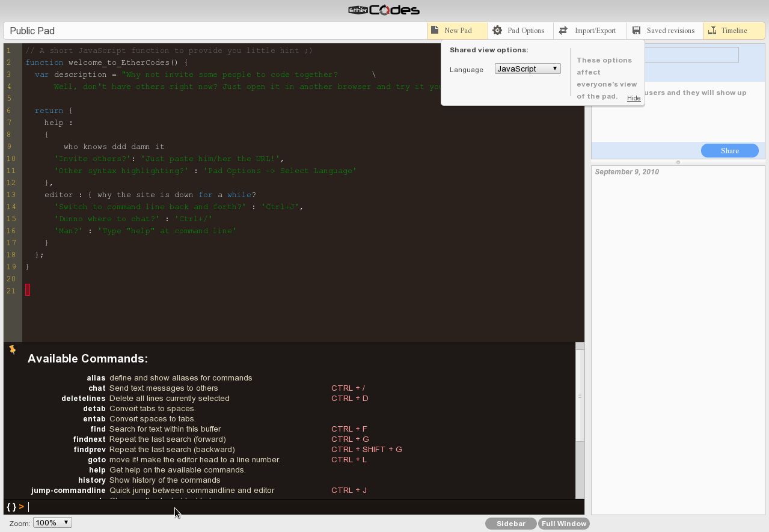Click the Pad Options gear icon

click(x=497, y=31)
